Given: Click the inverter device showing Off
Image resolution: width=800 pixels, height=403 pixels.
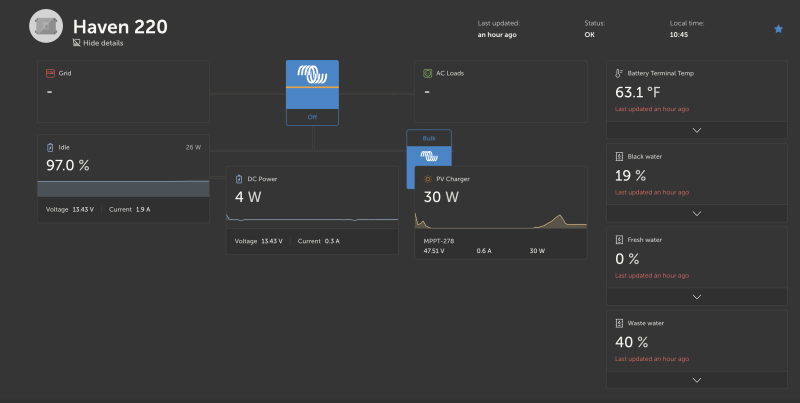Looking at the screenshot, I should click(x=312, y=93).
